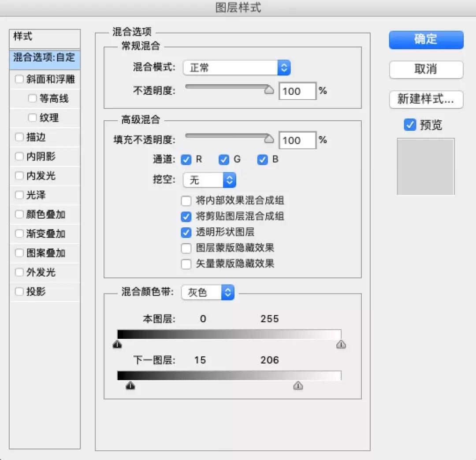Image resolution: width=476 pixels, height=460 pixels.
Task: Enable 图层蒙版隐藏效果 option
Action: tap(186, 248)
